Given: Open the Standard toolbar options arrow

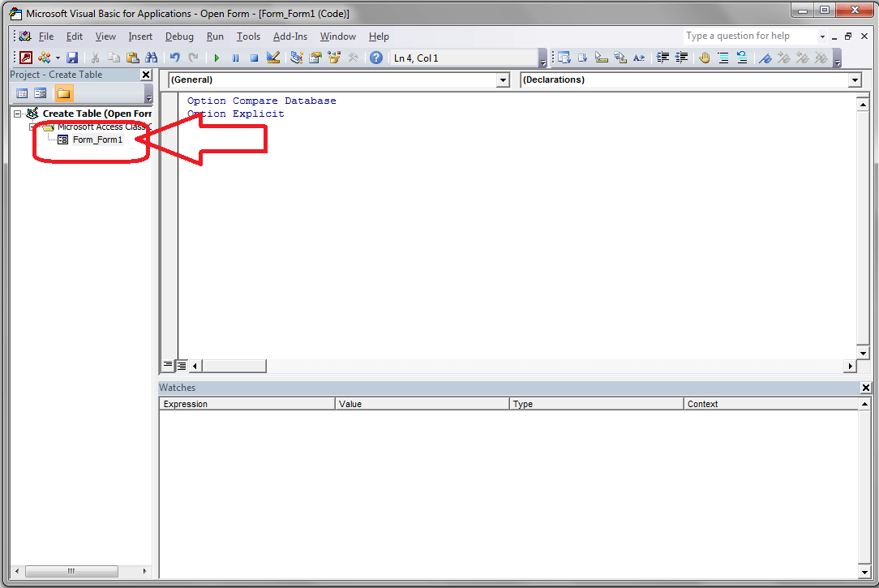Looking at the screenshot, I should [542, 58].
